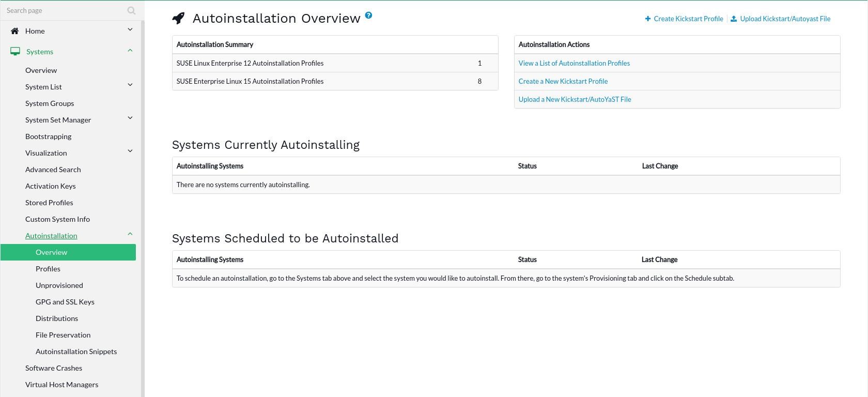Go to Activation Keys in sidebar

point(51,186)
